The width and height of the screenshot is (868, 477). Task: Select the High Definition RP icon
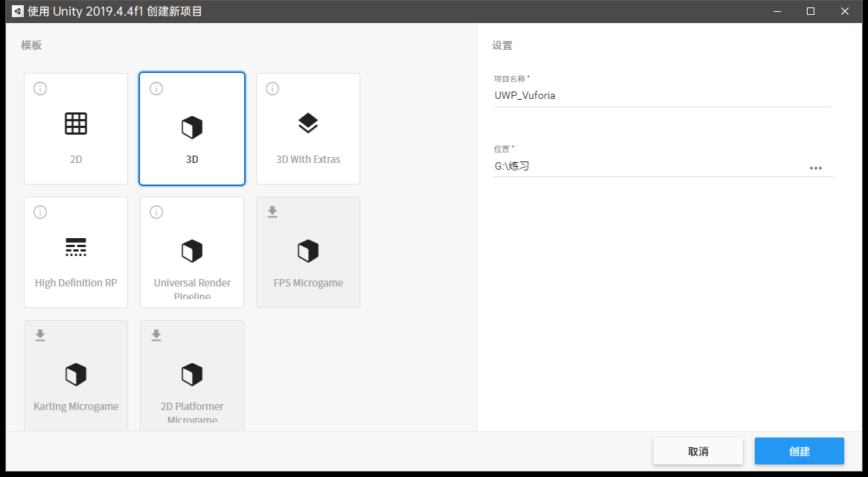coord(76,247)
